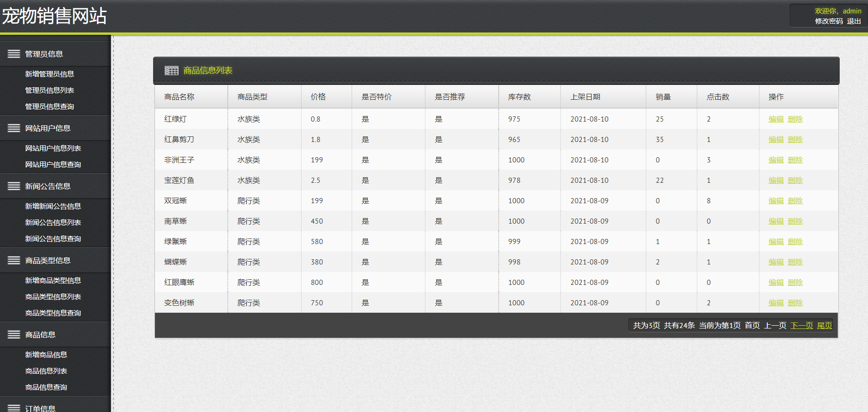Expand the 订单信息 sidebar section

click(55, 405)
